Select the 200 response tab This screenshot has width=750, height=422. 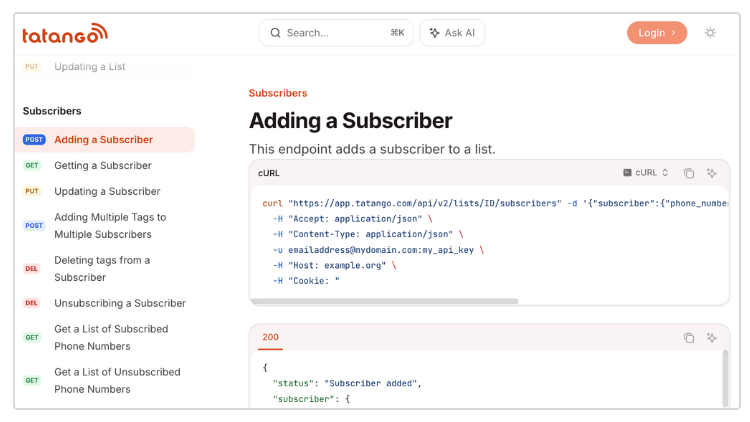270,337
